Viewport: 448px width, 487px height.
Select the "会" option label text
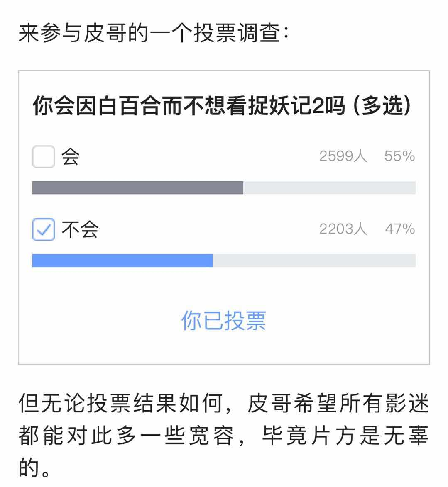(x=68, y=156)
